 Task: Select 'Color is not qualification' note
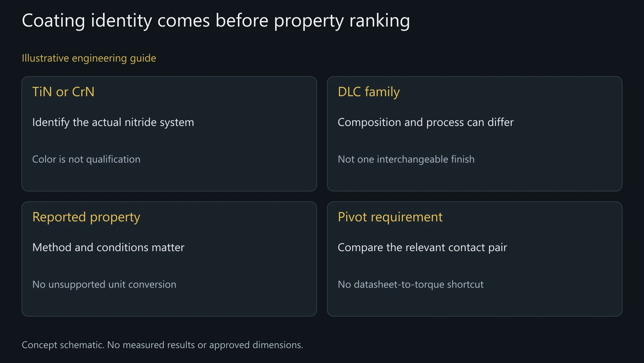86,159
